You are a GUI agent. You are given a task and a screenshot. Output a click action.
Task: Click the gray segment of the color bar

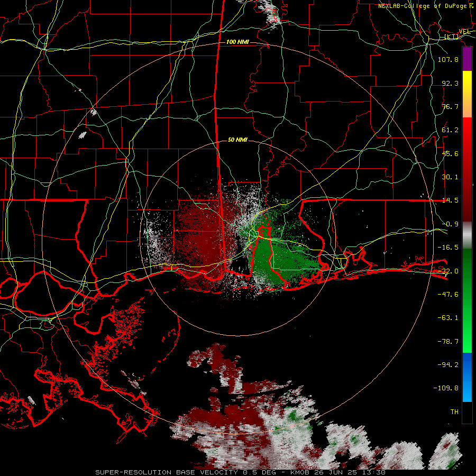coord(467,235)
